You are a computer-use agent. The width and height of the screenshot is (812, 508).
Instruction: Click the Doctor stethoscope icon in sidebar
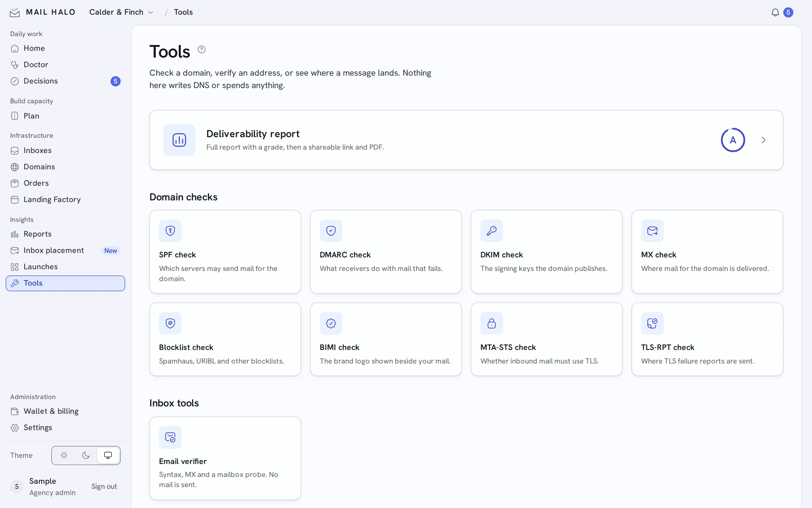14,65
